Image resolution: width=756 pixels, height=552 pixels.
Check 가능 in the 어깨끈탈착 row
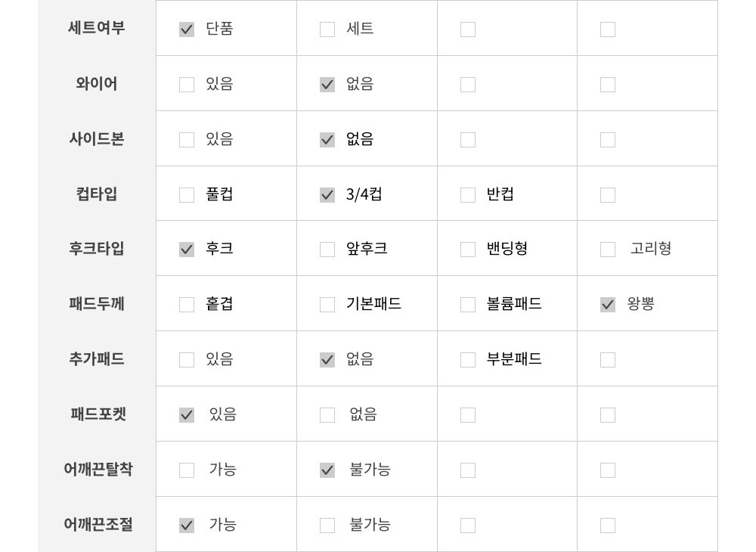(187, 470)
